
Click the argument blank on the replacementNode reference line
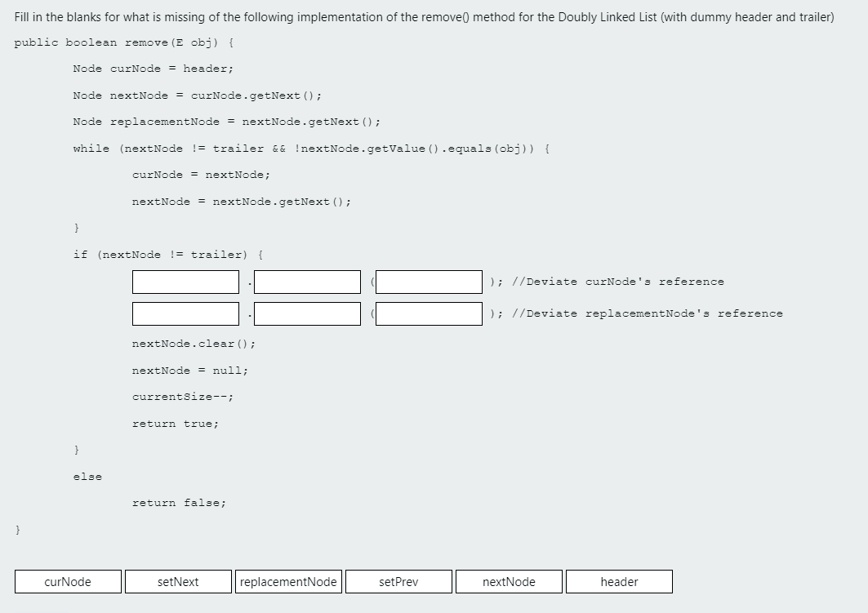click(x=428, y=313)
